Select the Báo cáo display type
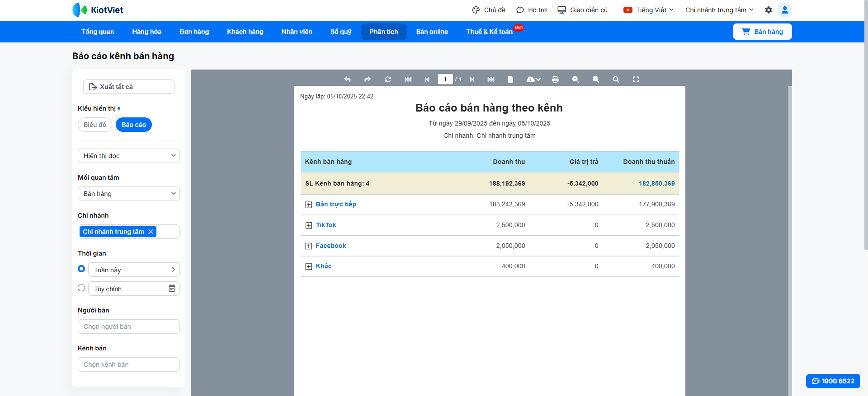Image resolution: width=868 pixels, height=396 pixels. coord(134,125)
